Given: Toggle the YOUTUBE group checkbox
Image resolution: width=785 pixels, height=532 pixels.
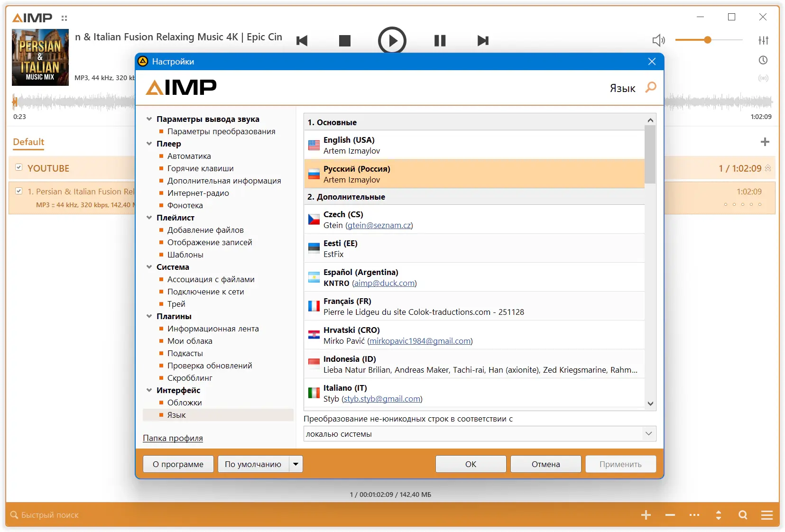Looking at the screenshot, I should point(19,167).
